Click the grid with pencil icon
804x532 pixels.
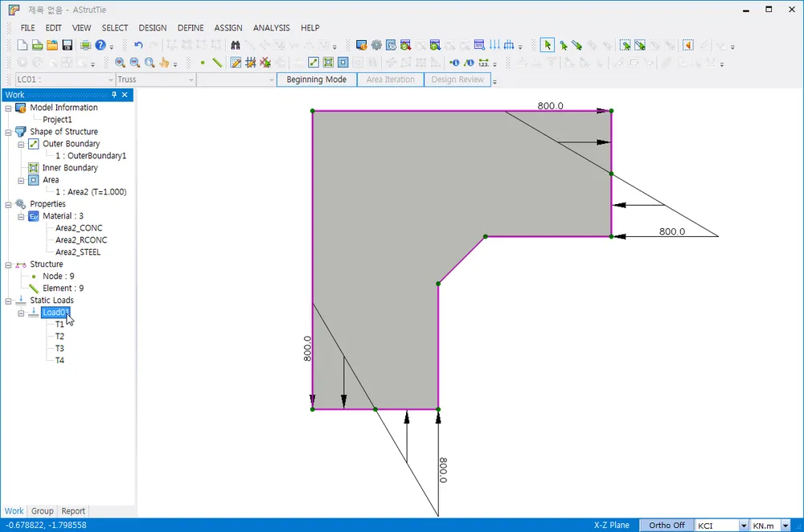coord(251,63)
